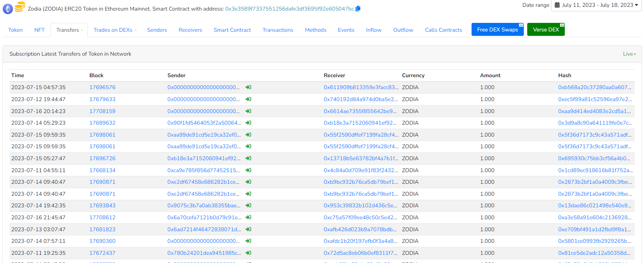644x263 pixels.
Task: Go to the Receivers tab
Action: coord(190,30)
